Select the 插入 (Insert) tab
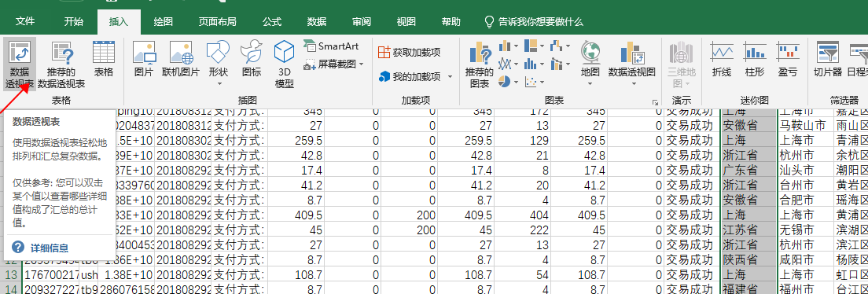The height and width of the screenshot is (294, 868). pos(119,23)
